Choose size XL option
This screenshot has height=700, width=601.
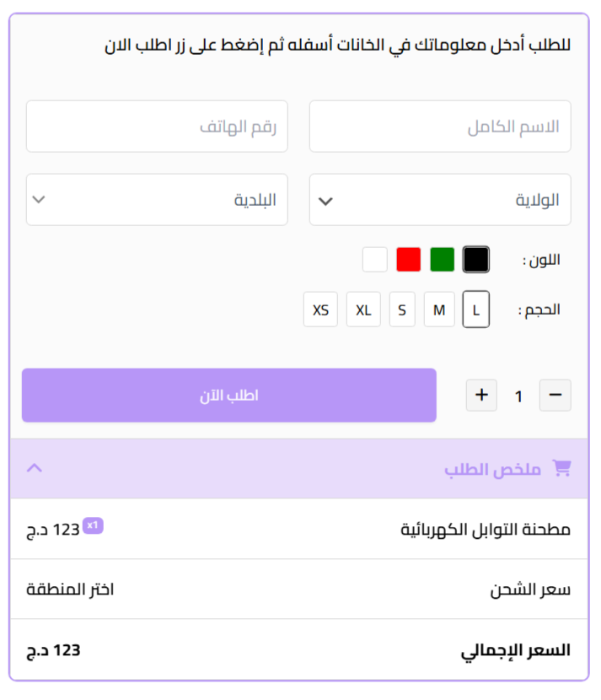pyautogui.click(x=363, y=310)
